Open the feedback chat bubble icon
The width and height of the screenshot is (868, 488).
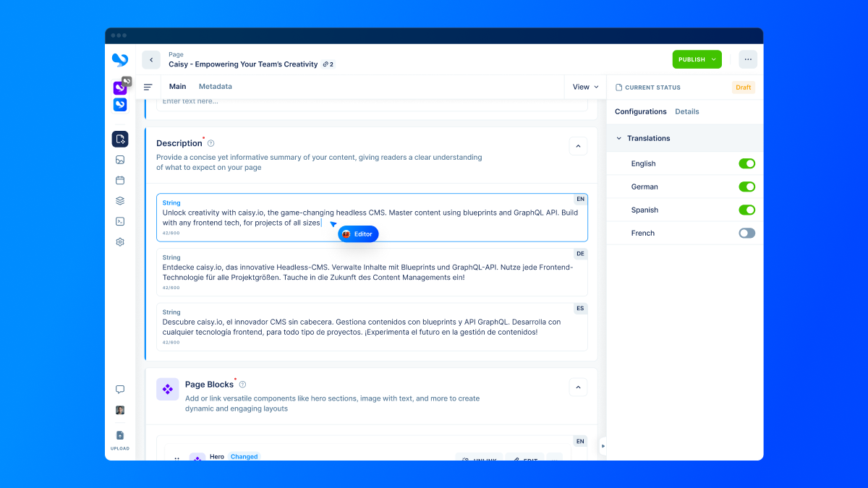[x=120, y=389]
